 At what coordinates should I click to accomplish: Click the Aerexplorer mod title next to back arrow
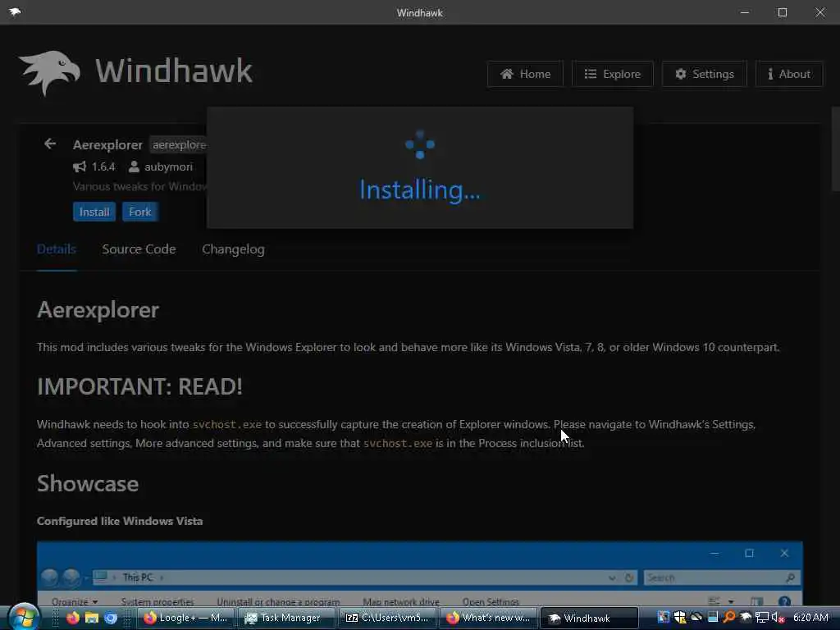tap(107, 144)
